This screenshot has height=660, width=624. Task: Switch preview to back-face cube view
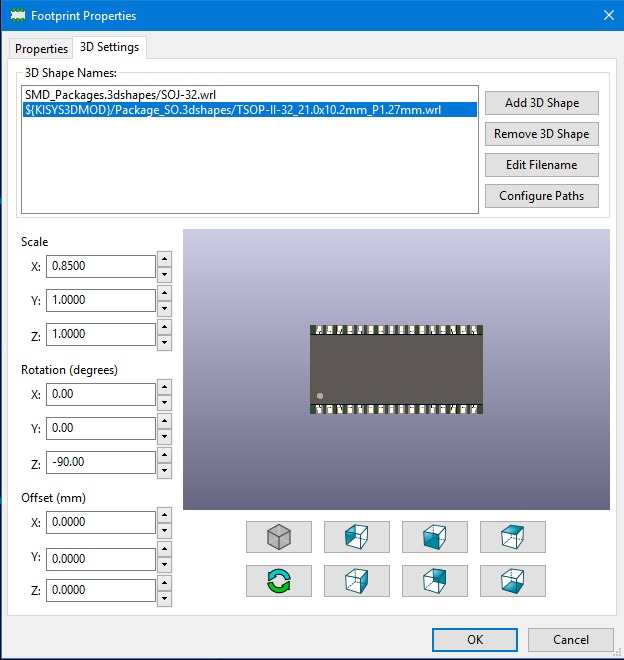[x=435, y=581]
